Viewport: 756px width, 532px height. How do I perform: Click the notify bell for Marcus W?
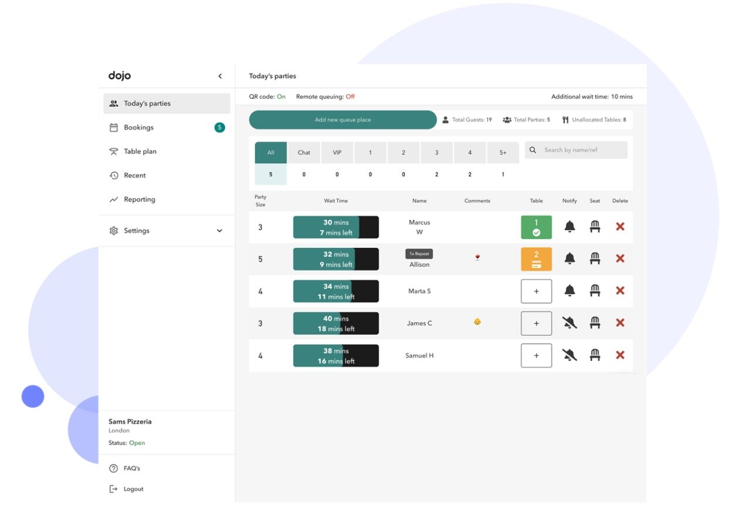(x=569, y=227)
